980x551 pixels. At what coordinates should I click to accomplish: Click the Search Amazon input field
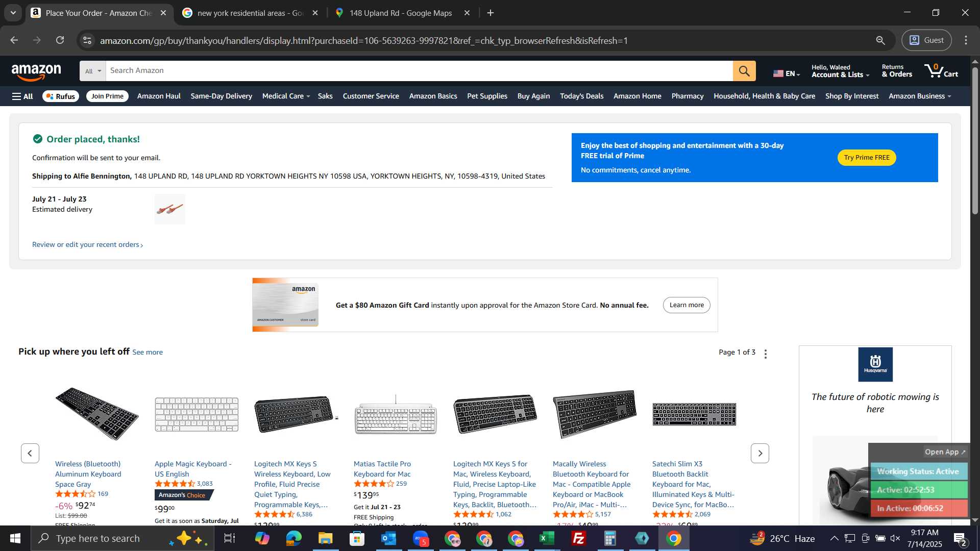coord(419,71)
